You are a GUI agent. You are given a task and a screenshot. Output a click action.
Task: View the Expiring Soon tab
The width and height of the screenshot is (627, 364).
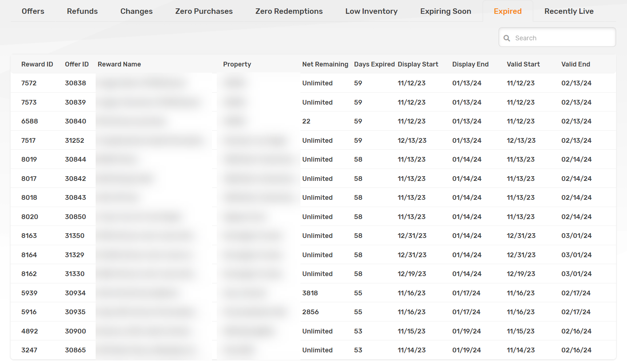446,11
